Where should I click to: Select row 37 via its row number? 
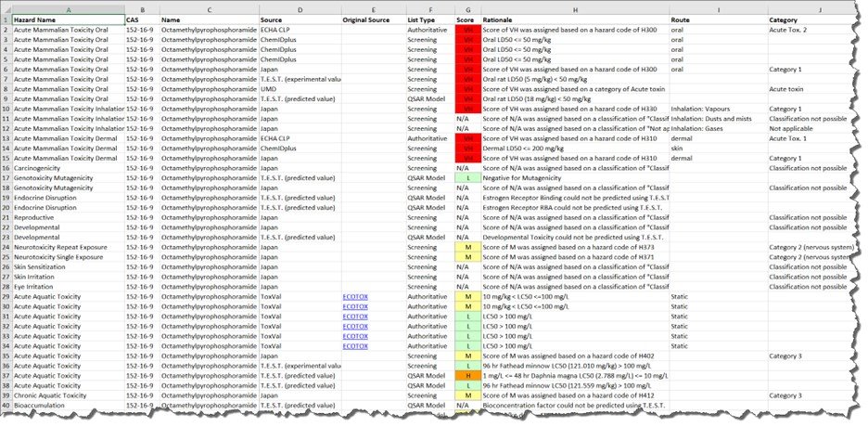coord(6,376)
